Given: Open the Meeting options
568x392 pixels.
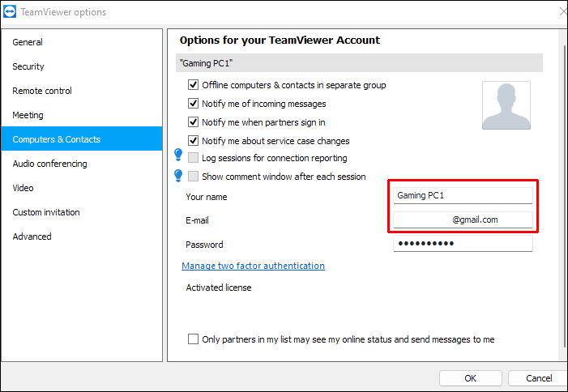Looking at the screenshot, I should click(28, 115).
